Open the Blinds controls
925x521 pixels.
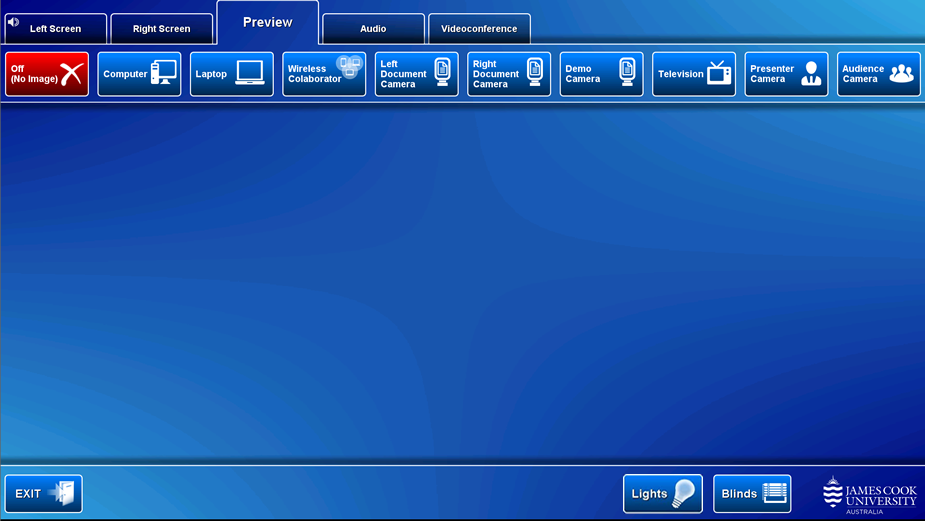pyautogui.click(x=752, y=493)
